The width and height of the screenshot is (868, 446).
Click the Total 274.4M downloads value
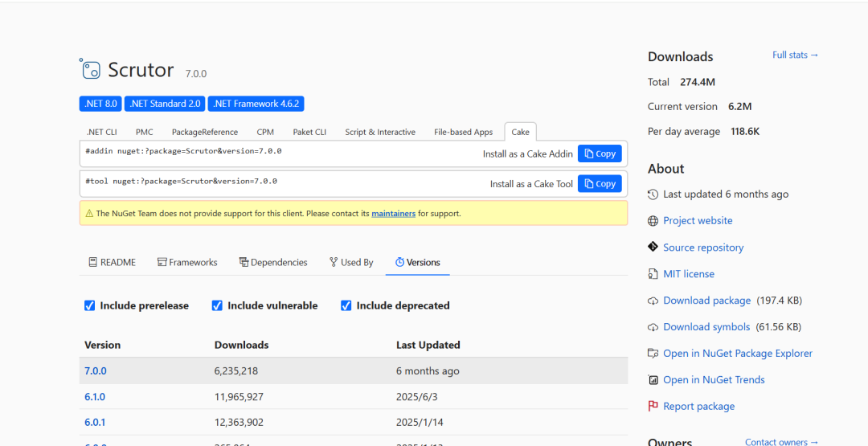698,82
